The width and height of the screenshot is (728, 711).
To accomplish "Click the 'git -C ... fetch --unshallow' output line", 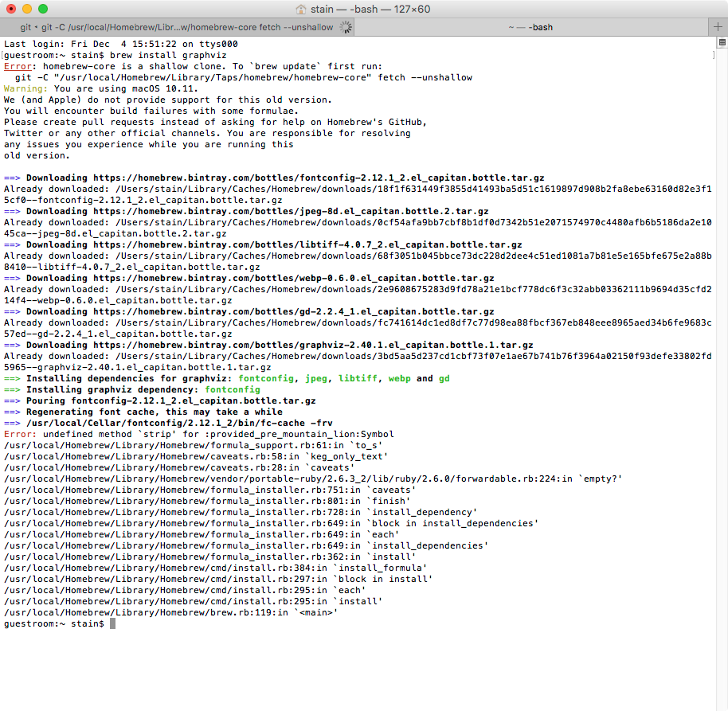I will click(x=244, y=77).
